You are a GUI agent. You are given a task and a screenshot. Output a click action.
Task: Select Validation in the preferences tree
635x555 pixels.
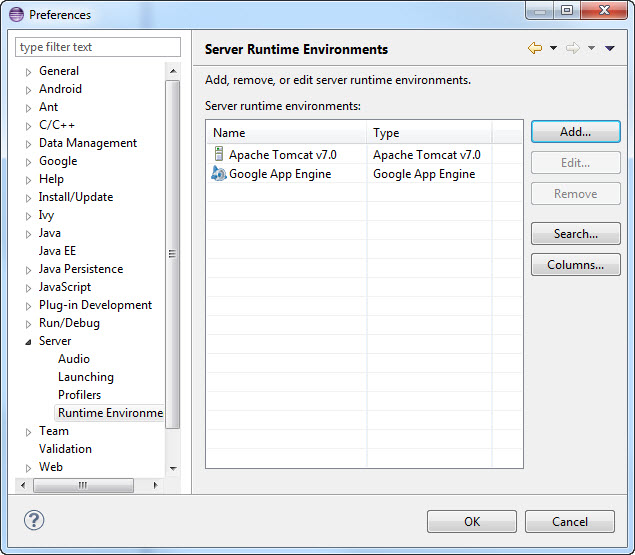(x=65, y=449)
